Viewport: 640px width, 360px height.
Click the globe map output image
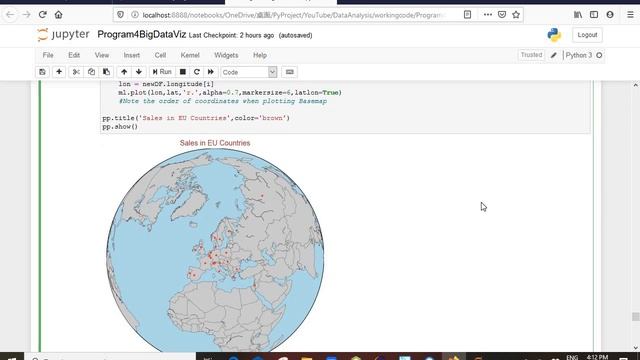click(215, 250)
